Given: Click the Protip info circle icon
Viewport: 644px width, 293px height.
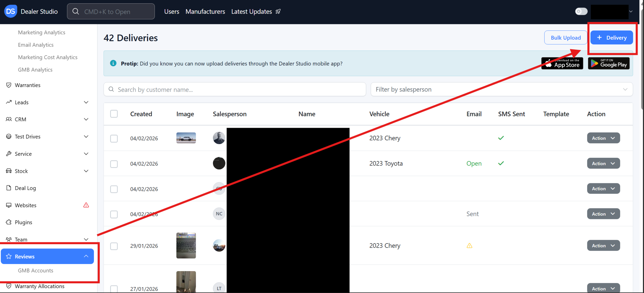Looking at the screenshot, I should 113,63.
